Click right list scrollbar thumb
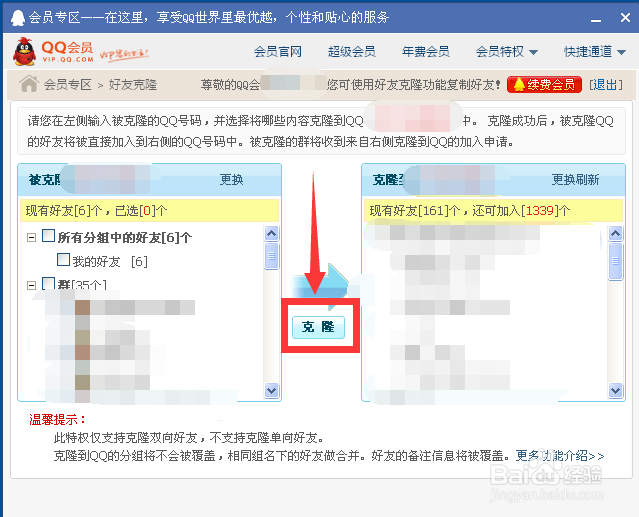 click(615, 261)
